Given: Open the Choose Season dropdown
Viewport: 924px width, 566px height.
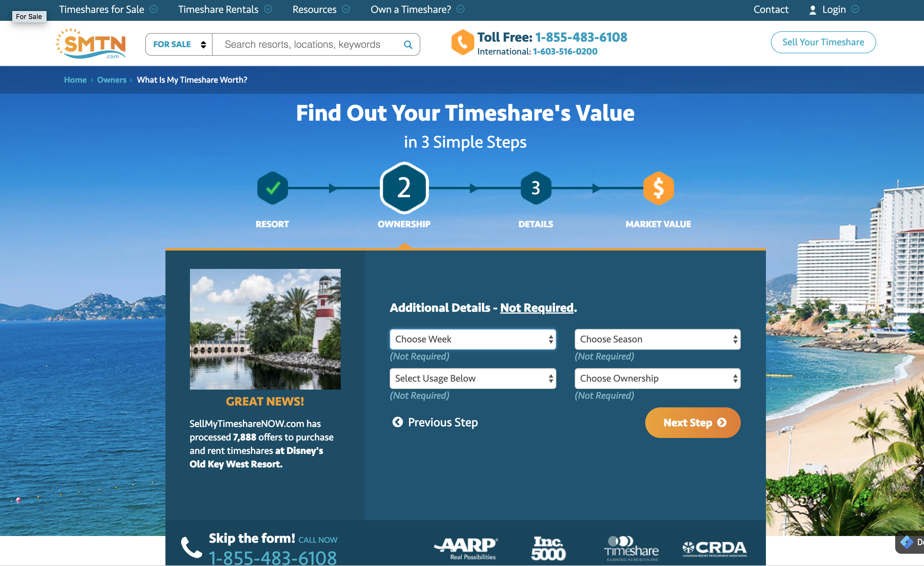Looking at the screenshot, I should 658,339.
